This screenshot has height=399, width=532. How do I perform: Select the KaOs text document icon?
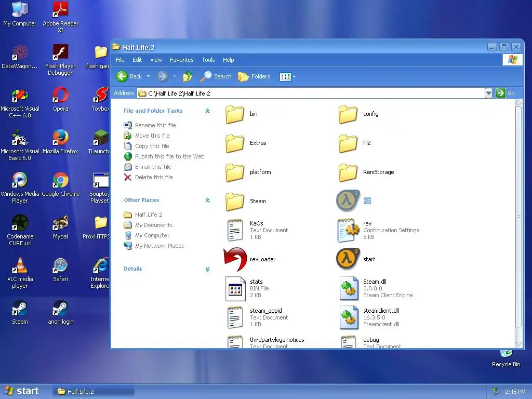pyautogui.click(x=235, y=230)
